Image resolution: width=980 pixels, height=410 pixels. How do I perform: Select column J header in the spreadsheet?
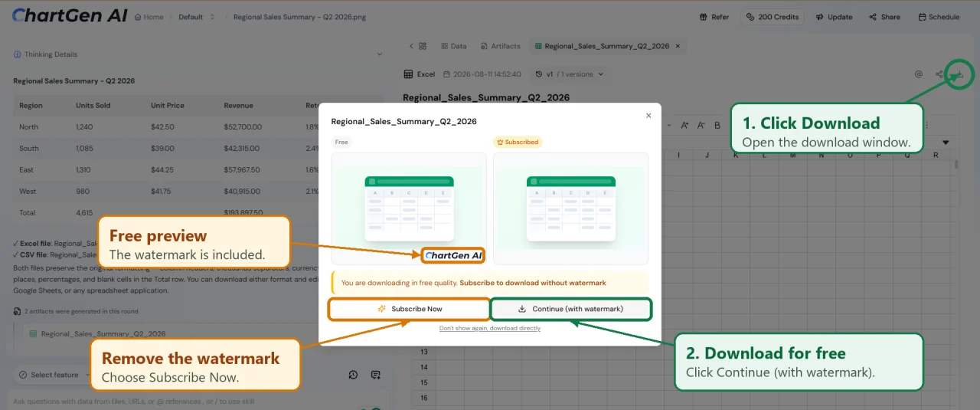pos(707,155)
